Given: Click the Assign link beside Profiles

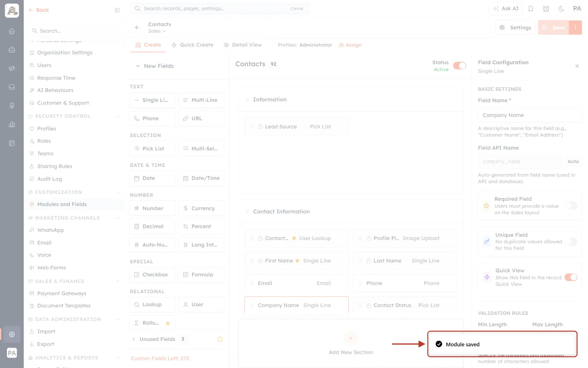Looking at the screenshot, I should tap(350, 45).
